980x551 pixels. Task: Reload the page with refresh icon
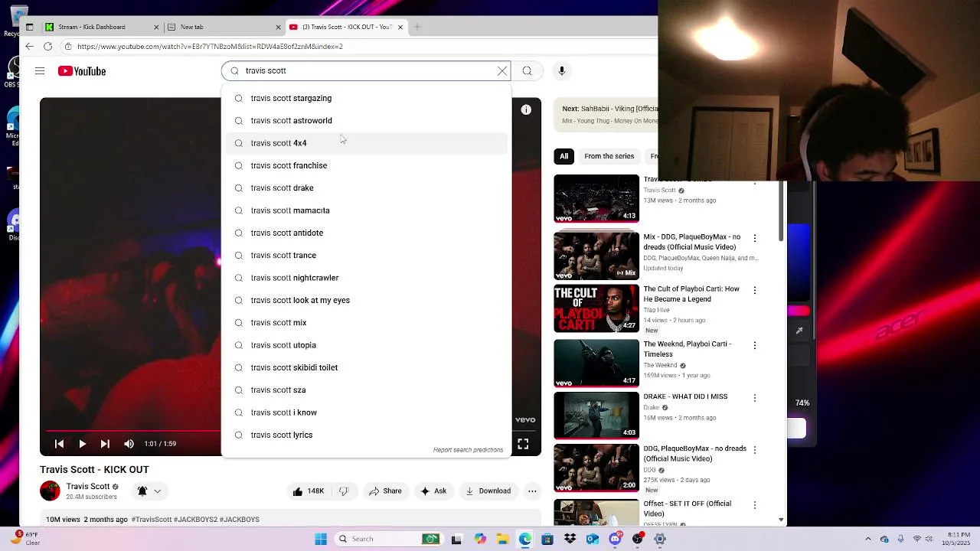click(x=47, y=46)
